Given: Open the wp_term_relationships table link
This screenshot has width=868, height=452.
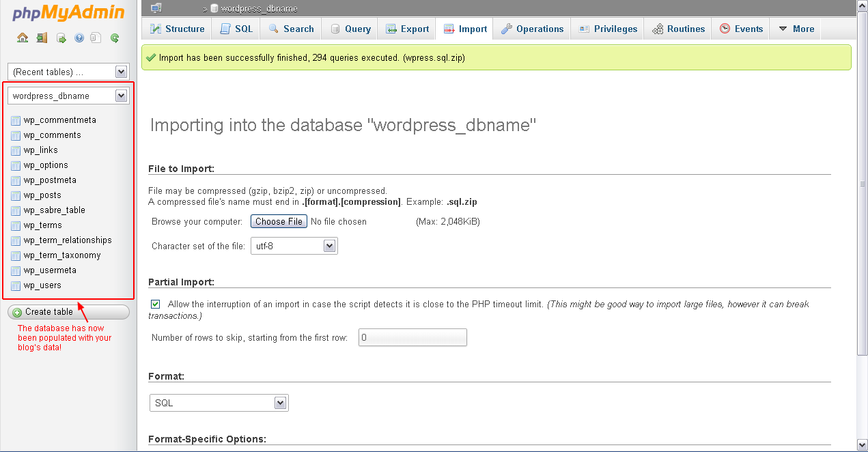Looking at the screenshot, I should [68, 240].
